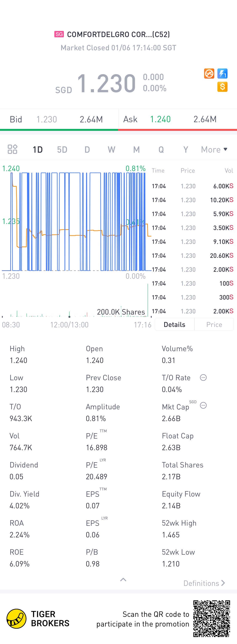This screenshot has height=644, width=237.
Task: Tap the Prev Close value
Action: [95, 389]
